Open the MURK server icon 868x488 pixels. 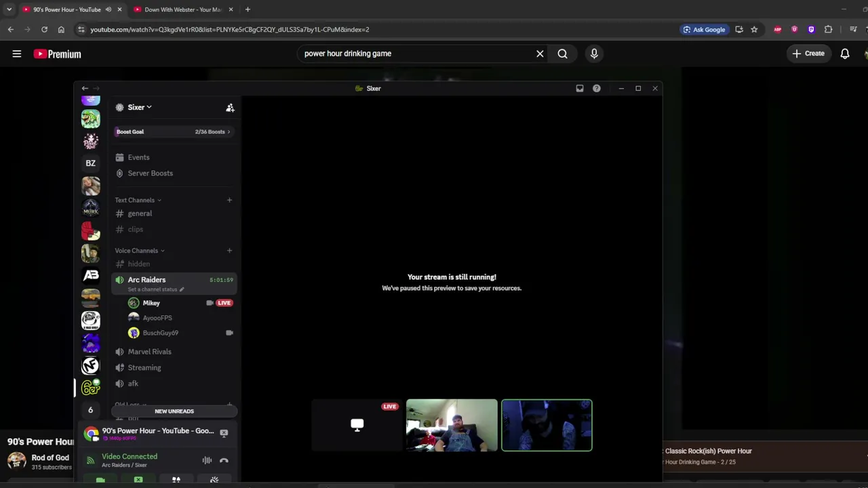click(90, 208)
